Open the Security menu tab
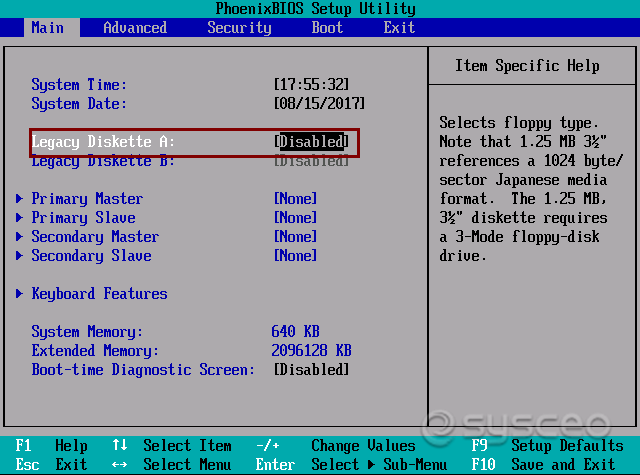The image size is (640, 475). pyautogui.click(x=239, y=28)
